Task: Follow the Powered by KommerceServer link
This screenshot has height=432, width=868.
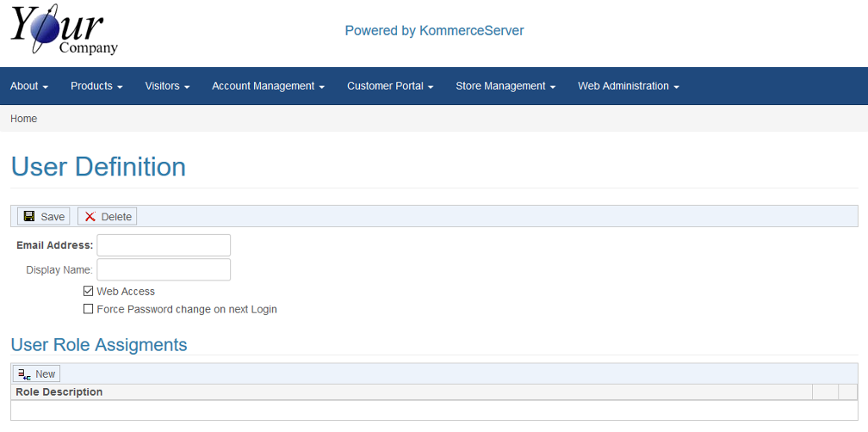Action: coord(435,30)
